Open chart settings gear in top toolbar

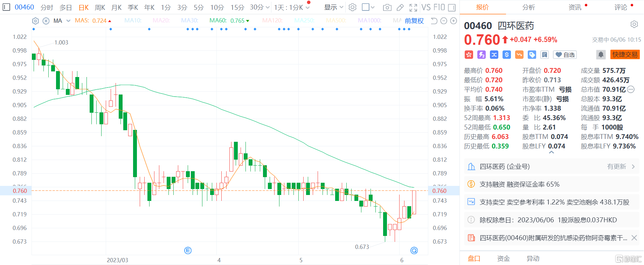[353, 7]
